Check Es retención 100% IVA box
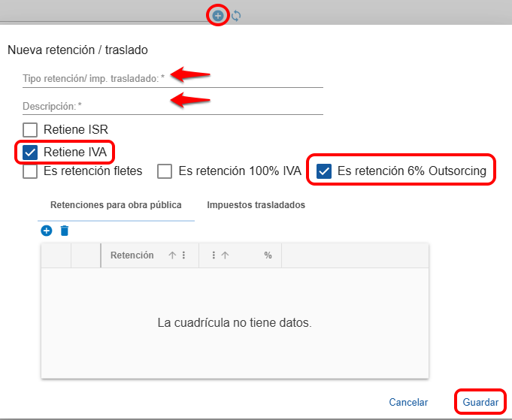This screenshot has width=512, height=420. (x=165, y=171)
